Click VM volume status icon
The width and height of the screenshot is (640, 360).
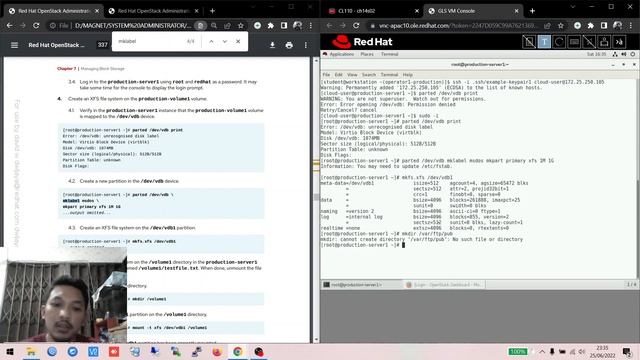(x=624, y=54)
